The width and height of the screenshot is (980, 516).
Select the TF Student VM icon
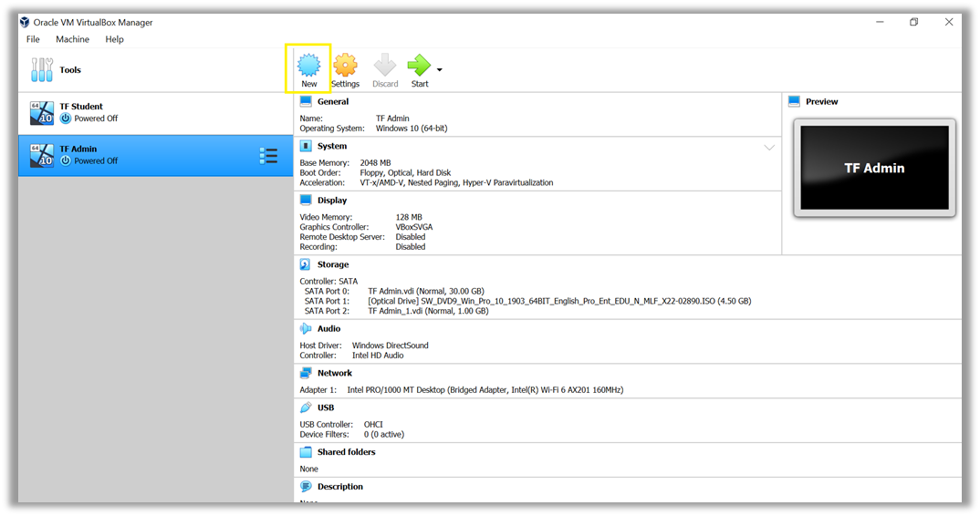[x=42, y=113]
